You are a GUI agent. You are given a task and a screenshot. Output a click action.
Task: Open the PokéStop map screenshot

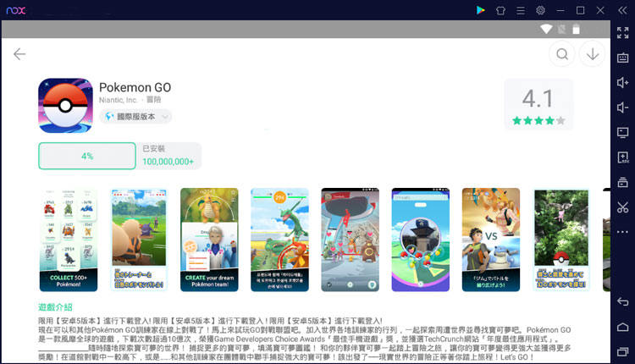(421, 240)
